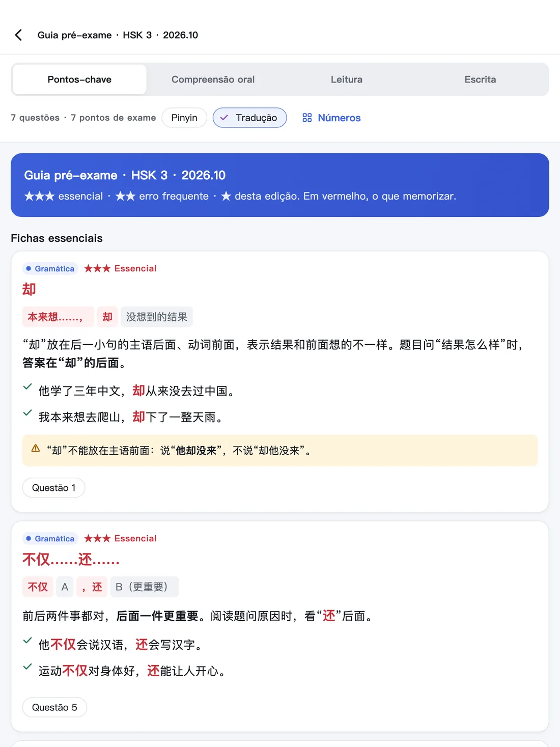Open the Leitura tab
This screenshot has width=560, height=747.
click(347, 79)
